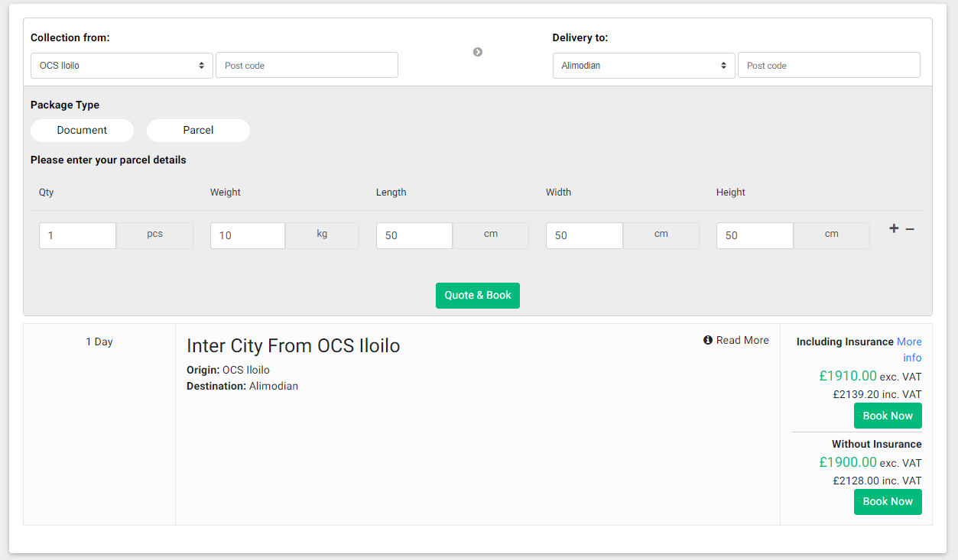
Task: Book Now without insurance
Action: point(888,502)
